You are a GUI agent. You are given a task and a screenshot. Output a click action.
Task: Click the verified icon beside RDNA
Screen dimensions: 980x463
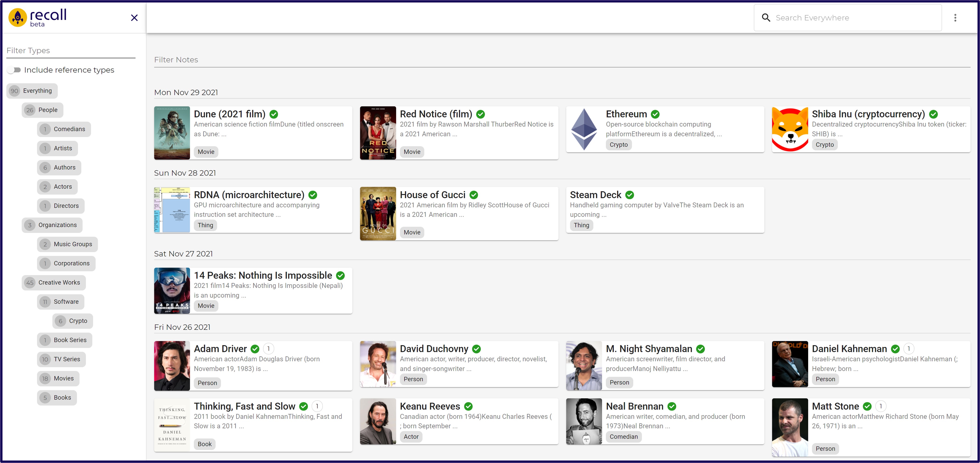click(313, 195)
